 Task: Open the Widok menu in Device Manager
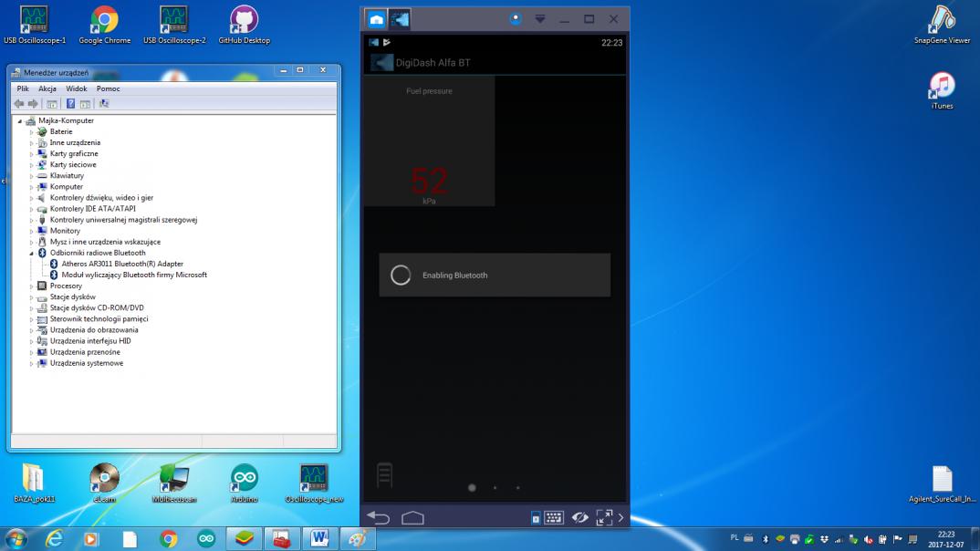pyautogui.click(x=76, y=88)
